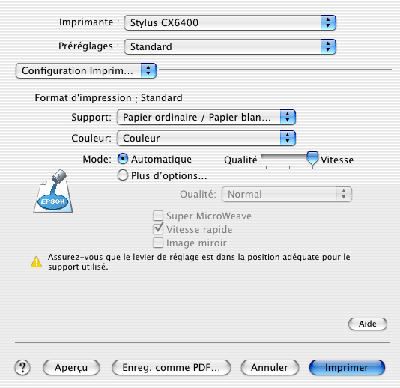
Task: Click the Imprimante popup blue arrows
Action: point(328,23)
